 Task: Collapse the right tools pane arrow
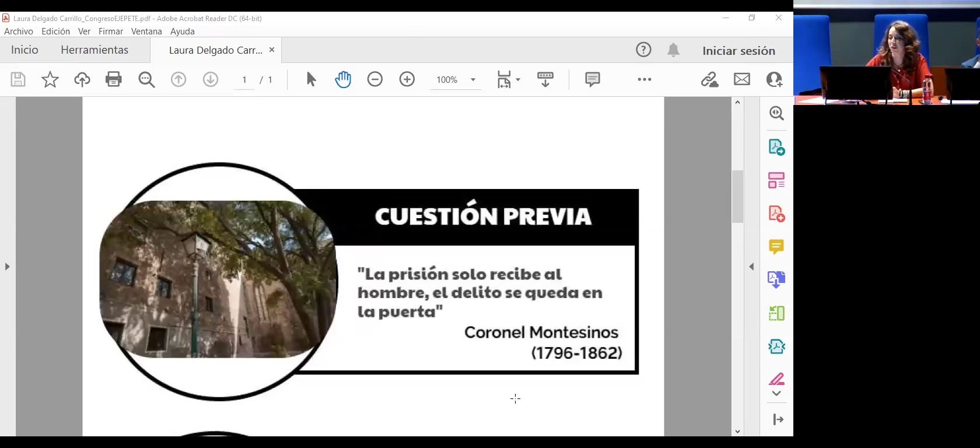tap(751, 267)
